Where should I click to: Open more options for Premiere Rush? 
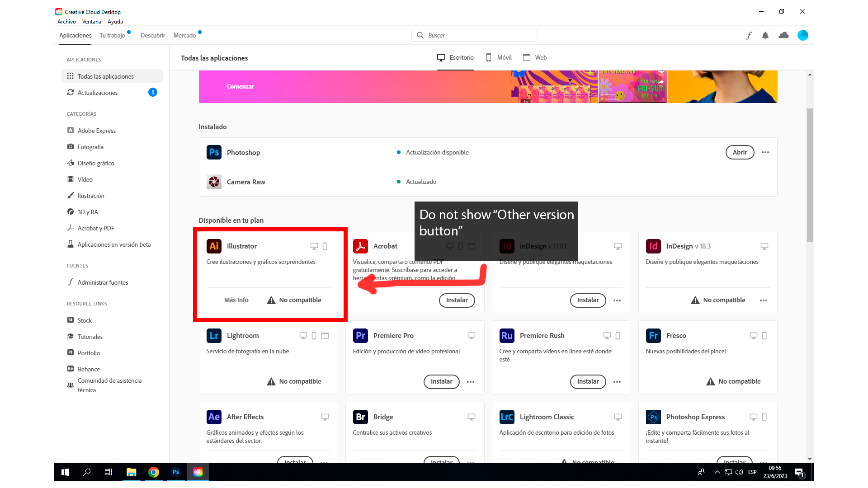point(617,382)
